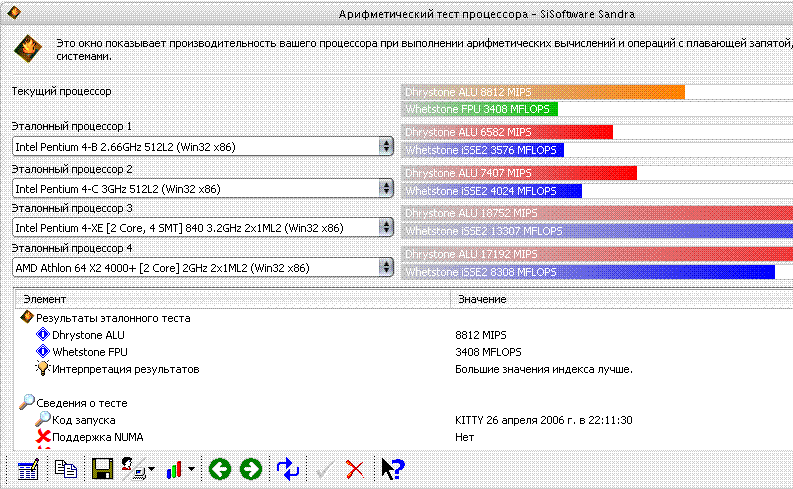The image size is (793, 489).
Task: Click the Dhrystone ALU 18752 MIPS bar
Action: coord(597,213)
